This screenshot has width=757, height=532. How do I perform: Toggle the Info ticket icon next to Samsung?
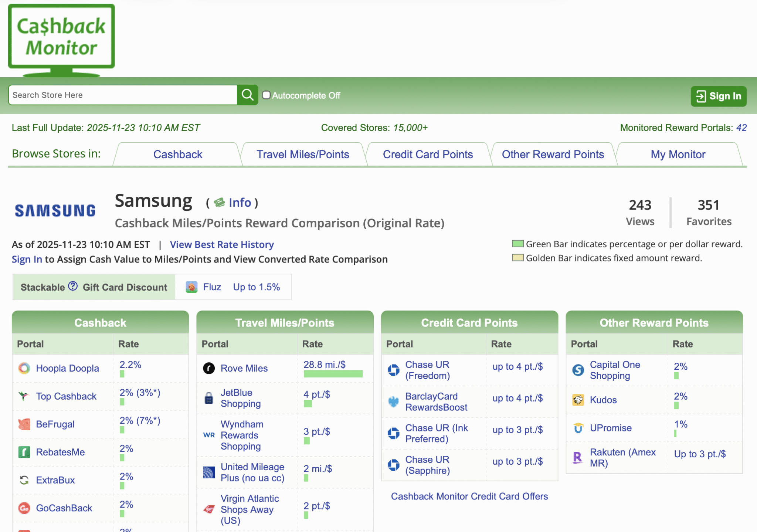220,203
